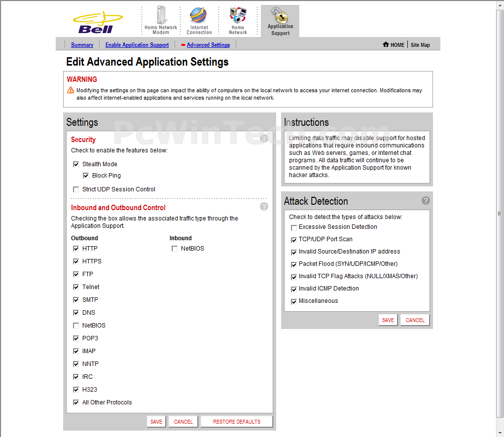Viewport: 504px width, 437px height.
Task: Uncheck the outbound FTP checkbox
Action: tap(76, 274)
